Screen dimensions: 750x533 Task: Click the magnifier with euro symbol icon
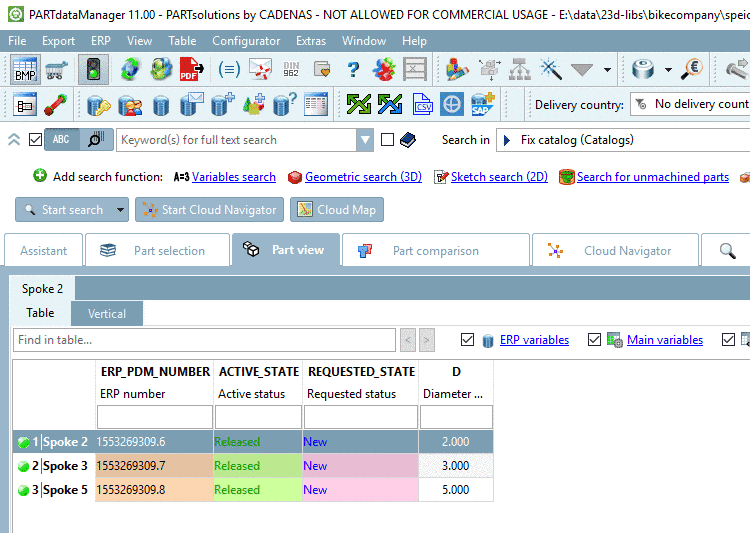(692, 69)
